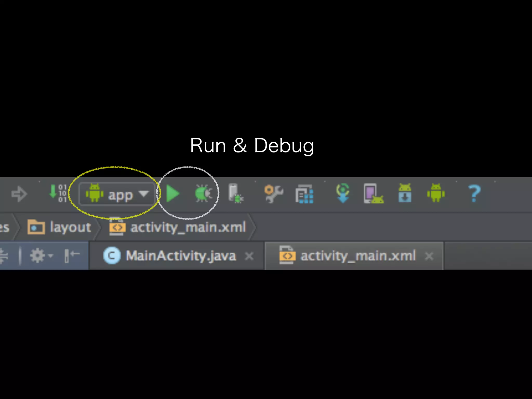
Task: Open the SDK Manager download icon
Action: click(x=405, y=193)
